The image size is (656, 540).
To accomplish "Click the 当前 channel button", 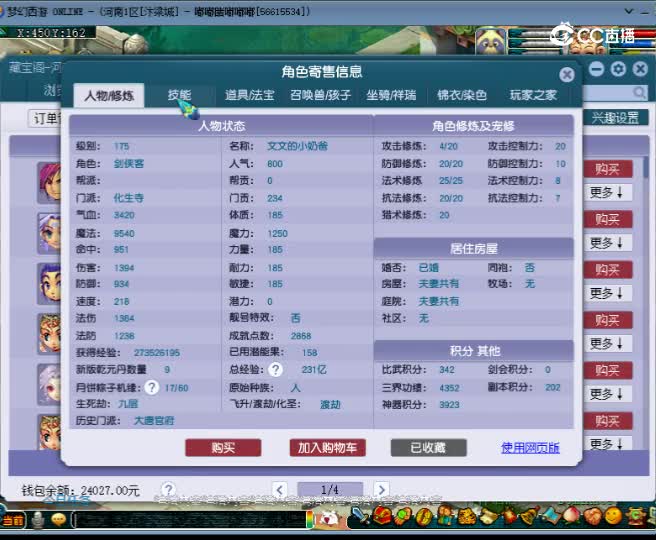I will 14,520.
